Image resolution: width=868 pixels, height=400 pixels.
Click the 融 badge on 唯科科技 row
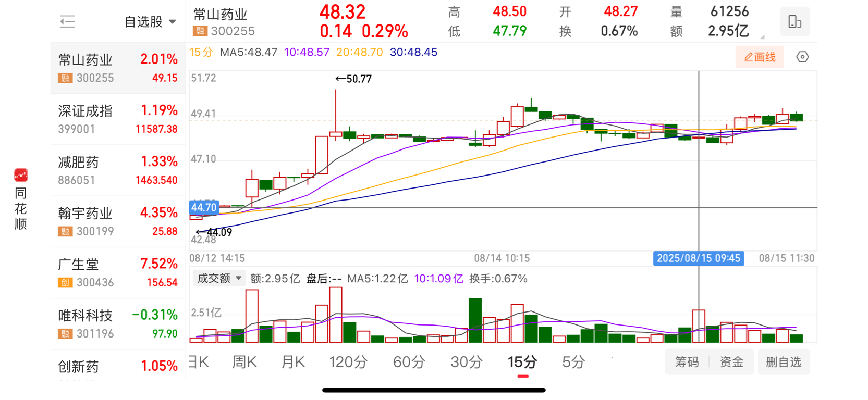(65, 333)
